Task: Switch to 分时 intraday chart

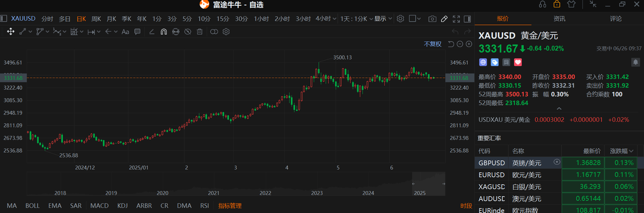Action: click(47, 19)
